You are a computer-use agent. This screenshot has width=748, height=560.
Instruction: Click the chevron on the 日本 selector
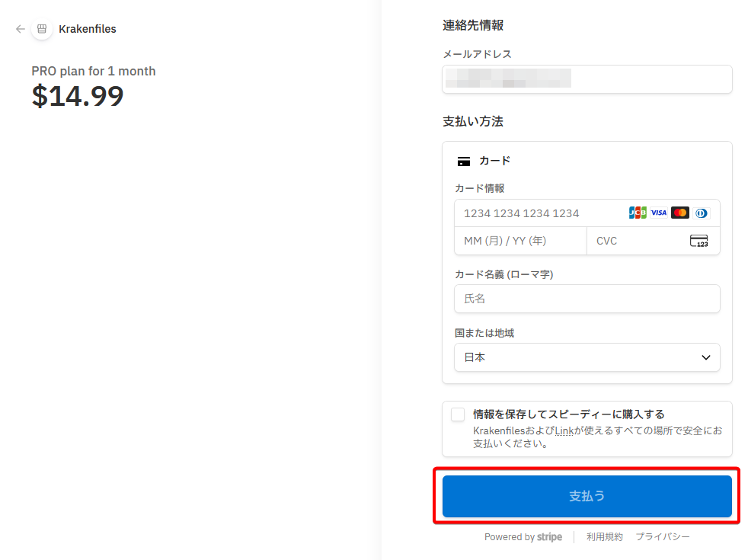[x=705, y=357]
